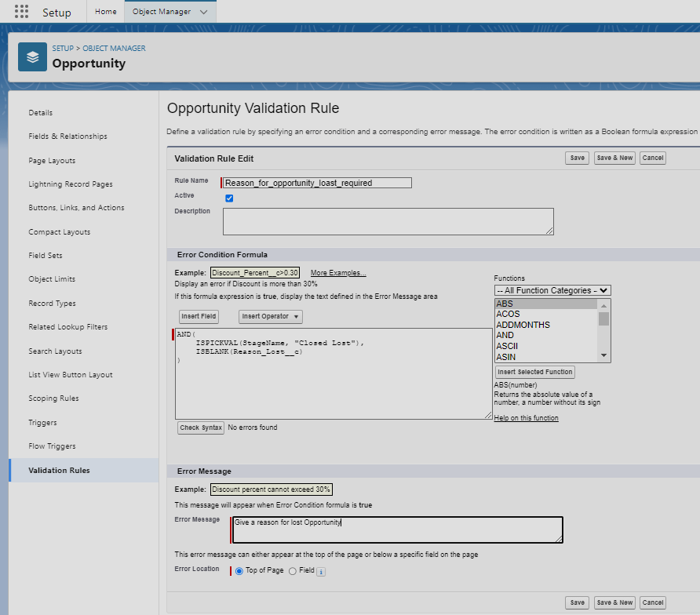Open the App Launcher dots icon

tap(21, 12)
